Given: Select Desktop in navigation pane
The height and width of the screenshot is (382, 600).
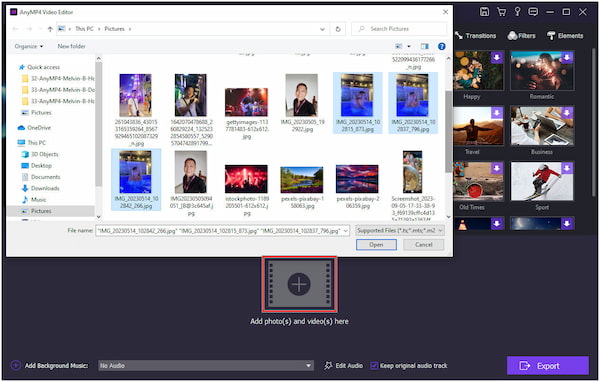Looking at the screenshot, I should (41, 166).
